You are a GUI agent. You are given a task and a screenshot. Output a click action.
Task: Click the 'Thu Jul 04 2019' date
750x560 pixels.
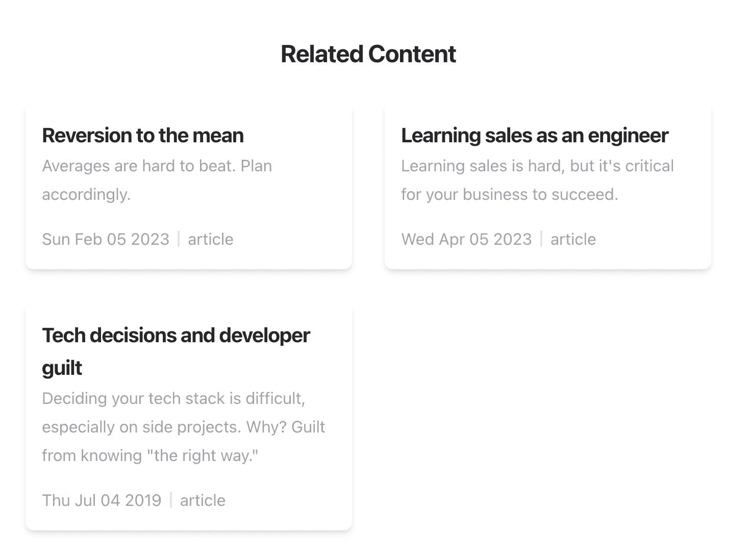(102, 500)
